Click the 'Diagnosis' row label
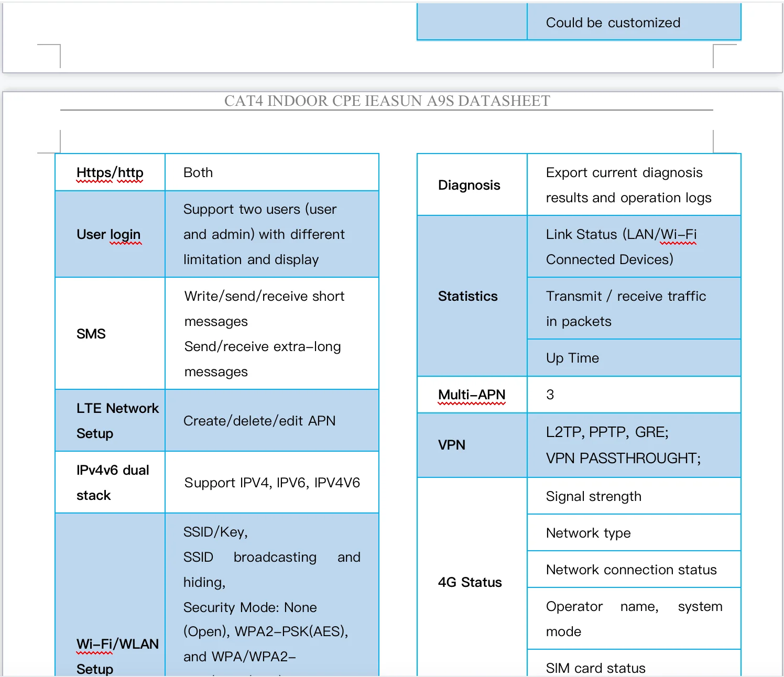Viewport: 784px width, 677px height. pos(469,185)
